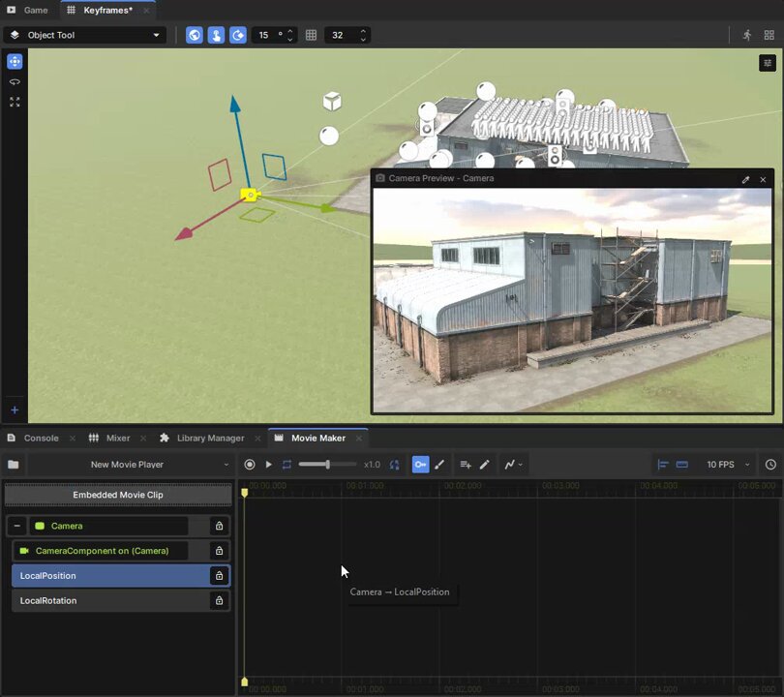Viewport: 784px width, 697px height.
Task: Click the bottom yellow playhead marker
Action: click(245, 682)
